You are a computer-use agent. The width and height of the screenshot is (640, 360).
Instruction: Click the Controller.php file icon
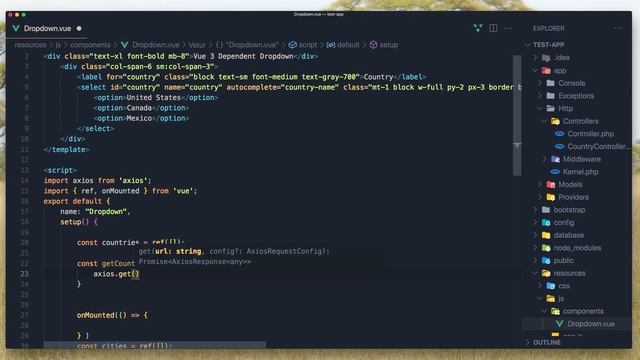click(x=560, y=133)
